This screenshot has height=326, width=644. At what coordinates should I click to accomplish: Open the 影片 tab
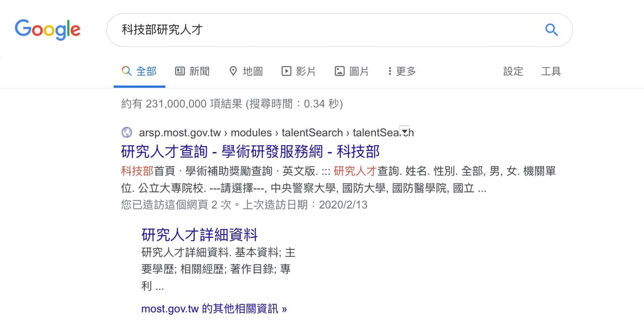point(299,72)
